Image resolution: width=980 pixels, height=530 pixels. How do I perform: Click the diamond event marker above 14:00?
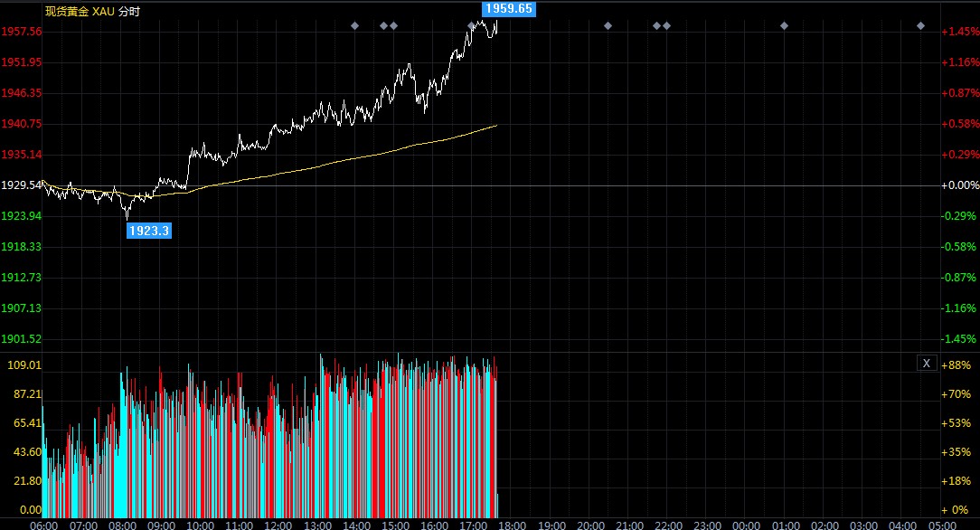pos(355,25)
